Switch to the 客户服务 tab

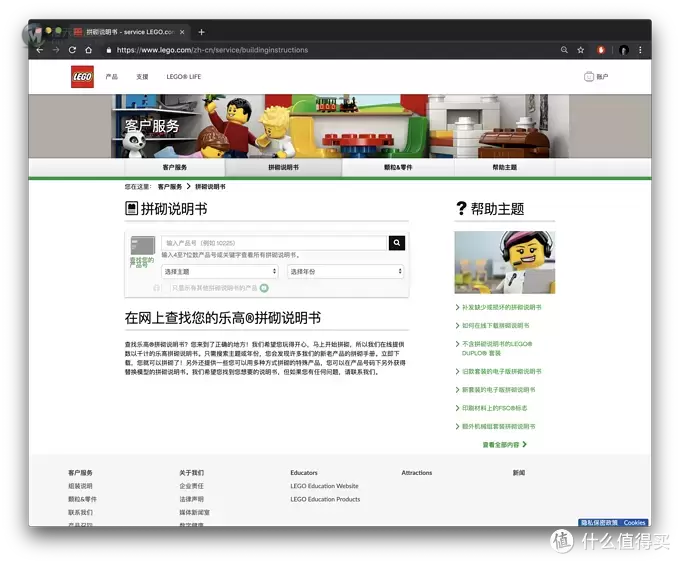click(x=175, y=167)
